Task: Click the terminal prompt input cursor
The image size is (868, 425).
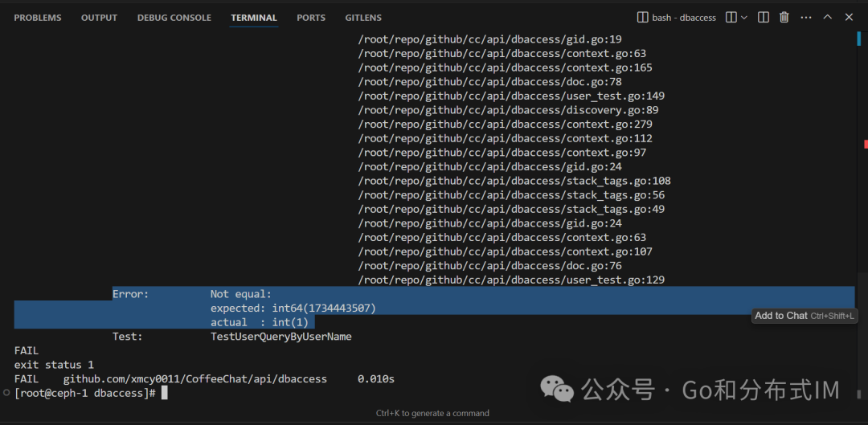Action: [x=165, y=393]
